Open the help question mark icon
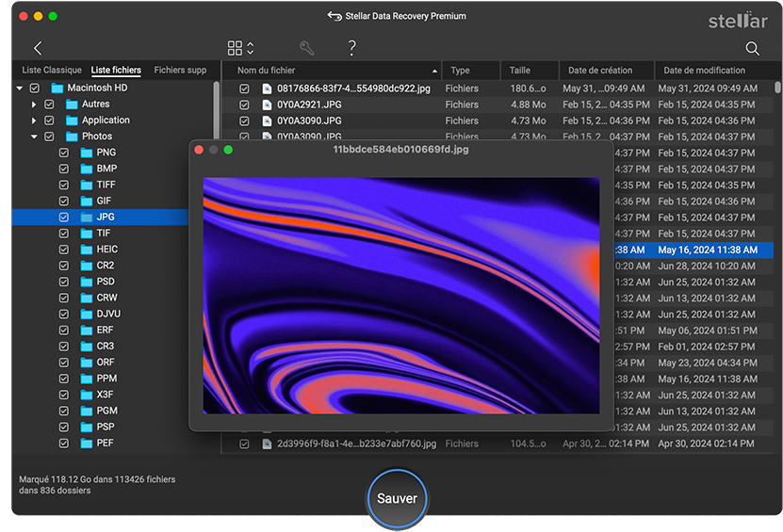This screenshot has height=532, width=783. 352,48
